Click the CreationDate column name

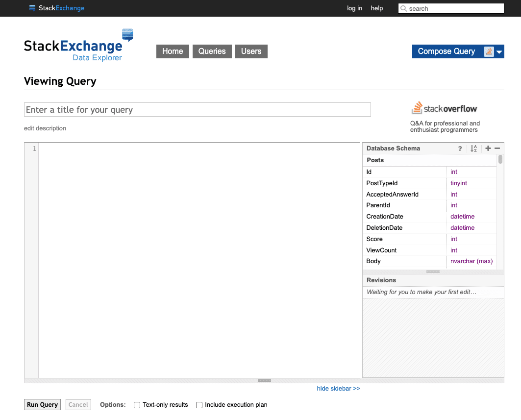tap(384, 217)
